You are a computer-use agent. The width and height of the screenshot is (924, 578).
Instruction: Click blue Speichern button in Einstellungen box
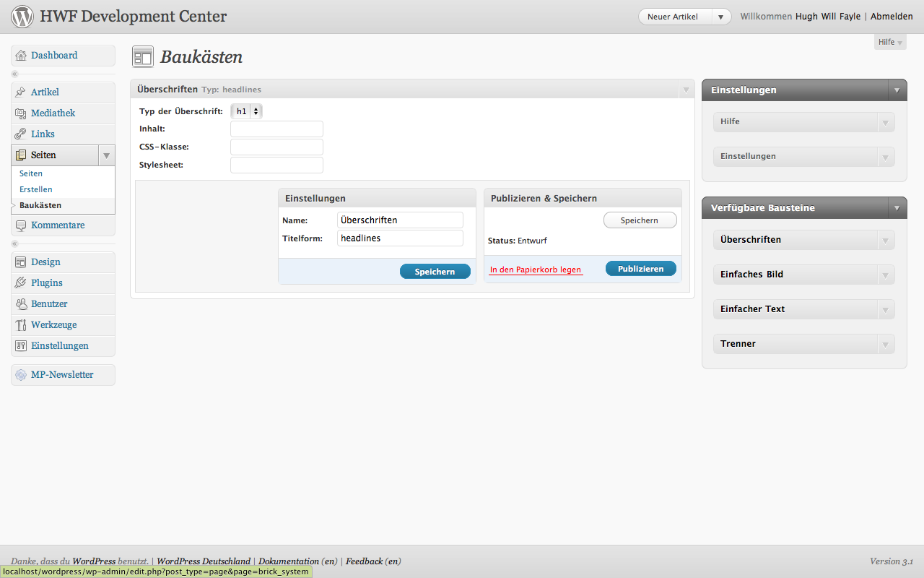[435, 272]
